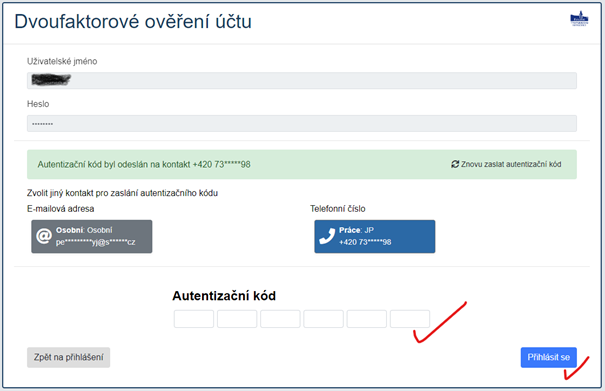Click sixth authentication code digit box
The height and width of the screenshot is (391, 605).
click(x=410, y=319)
